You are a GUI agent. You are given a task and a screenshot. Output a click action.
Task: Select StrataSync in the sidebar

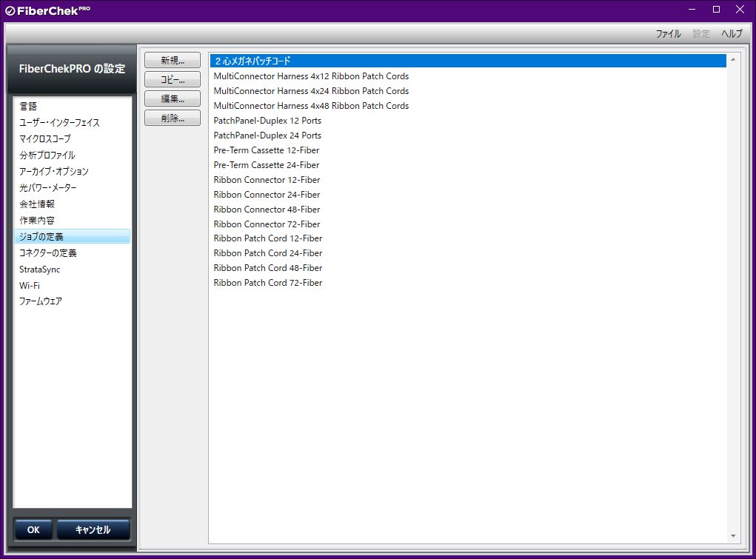pyautogui.click(x=73, y=269)
